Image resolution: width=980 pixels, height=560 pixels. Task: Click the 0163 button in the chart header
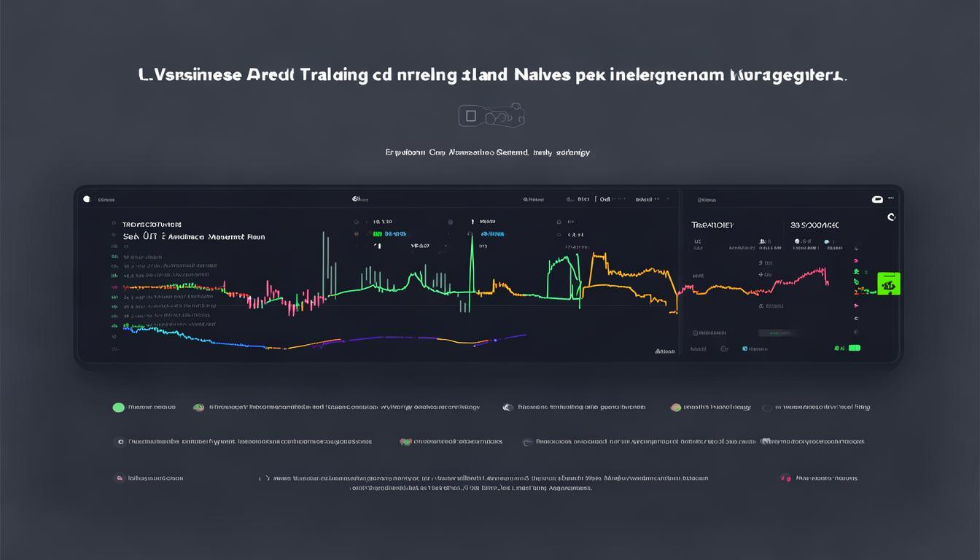click(x=581, y=198)
